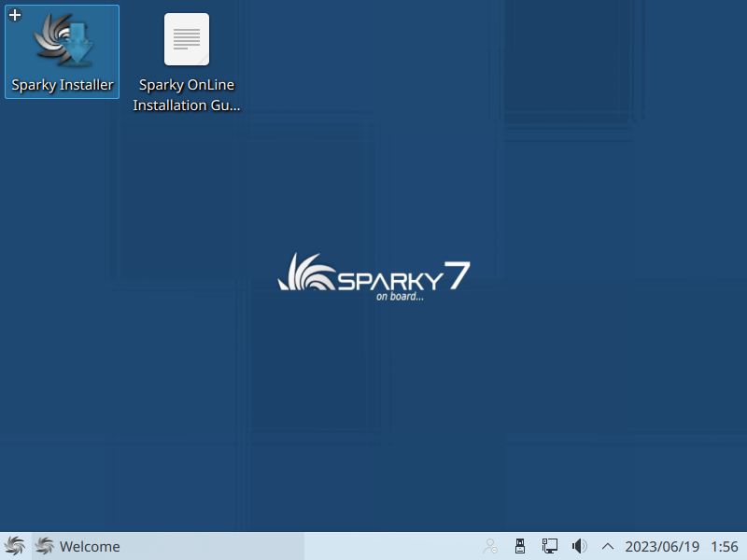Image resolution: width=747 pixels, height=560 pixels.
Task: Open the network connections tray icon
Action: click(x=549, y=546)
